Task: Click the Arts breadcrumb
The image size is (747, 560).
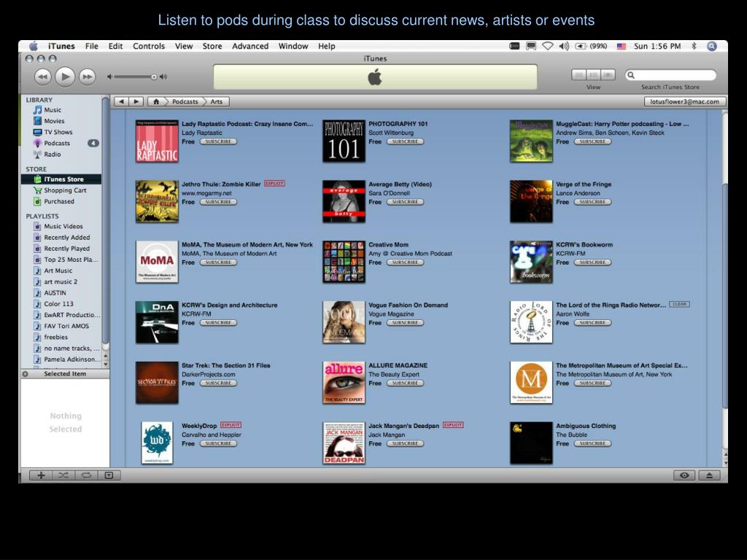Action: (x=216, y=101)
